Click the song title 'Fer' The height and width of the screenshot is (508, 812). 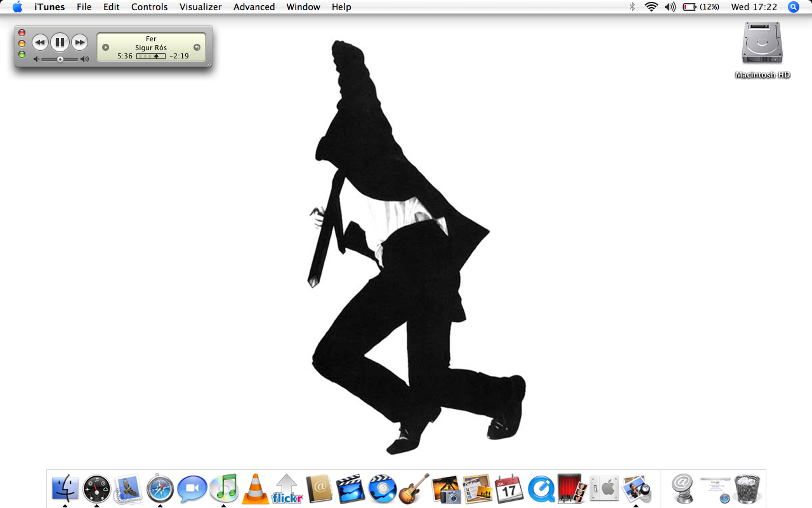pos(151,39)
